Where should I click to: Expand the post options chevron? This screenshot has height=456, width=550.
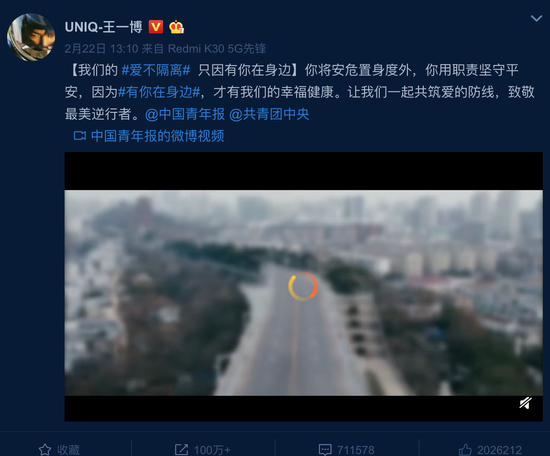[x=536, y=18]
